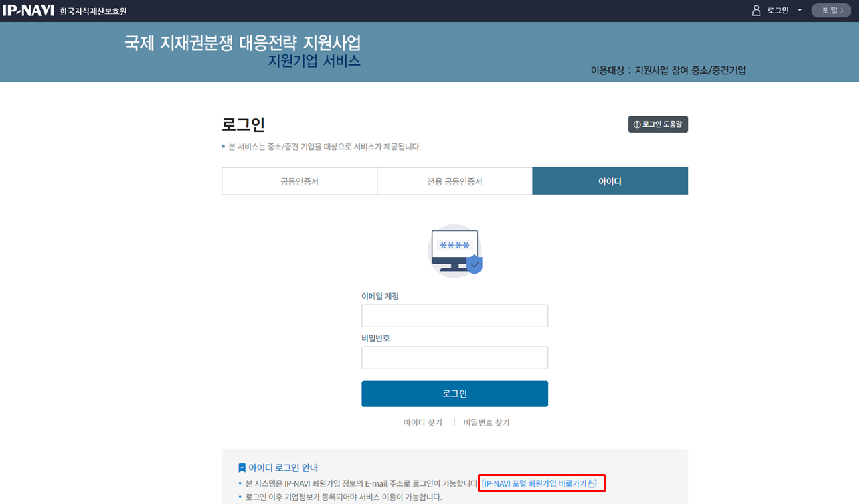Click the 아이디 로그인 안내 heading
The image size is (860, 504).
click(283, 467)
